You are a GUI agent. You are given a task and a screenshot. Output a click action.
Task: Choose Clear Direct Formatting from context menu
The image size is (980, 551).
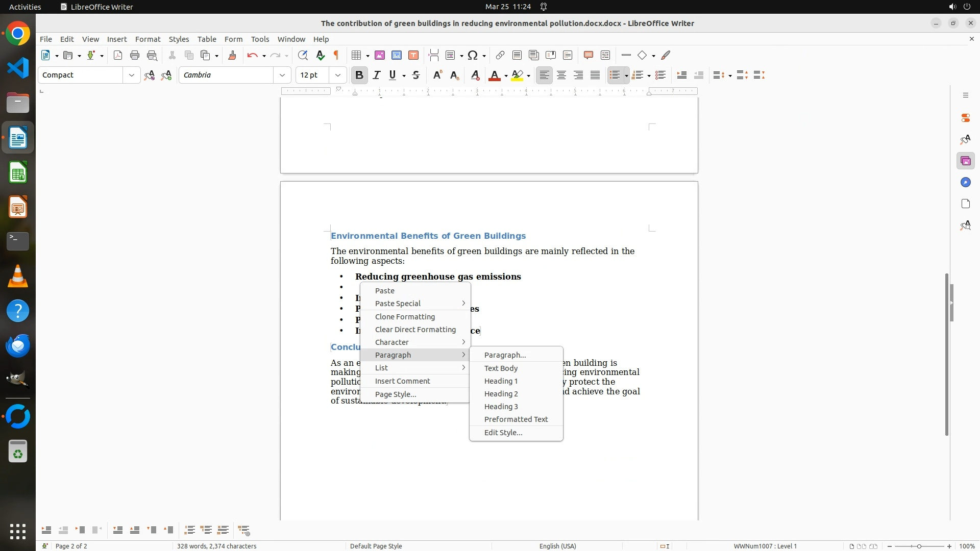[415, 330]
